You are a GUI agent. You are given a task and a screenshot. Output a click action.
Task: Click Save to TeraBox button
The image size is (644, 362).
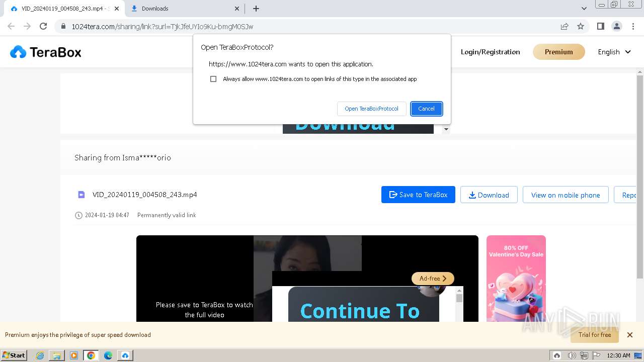click(418, 195)
